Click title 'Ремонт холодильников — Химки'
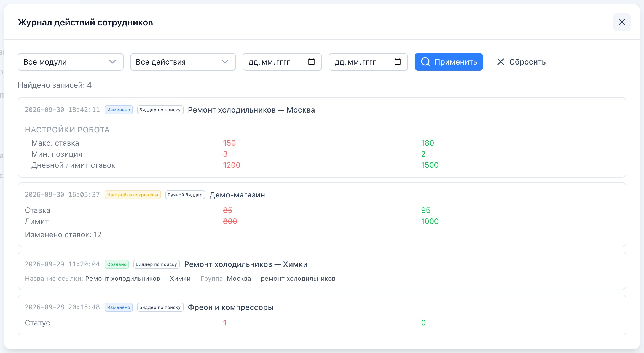The image size is (644, 353). 246,264
